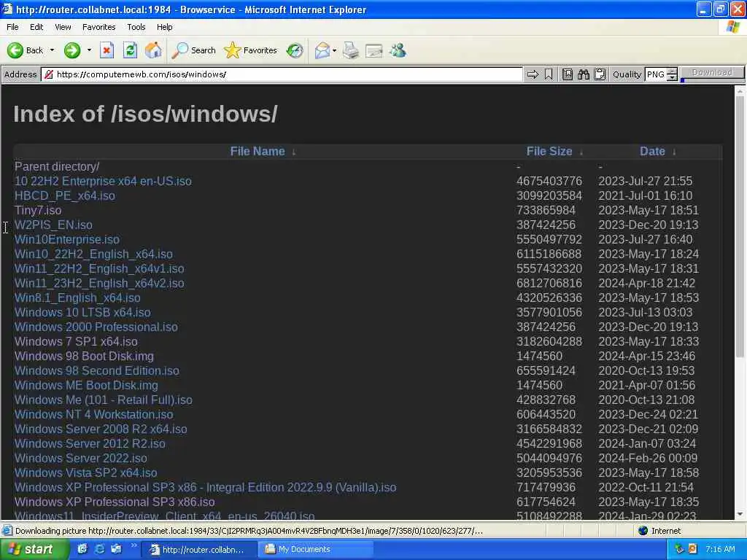Expand hidden quick launch chevron

[134, 545]
